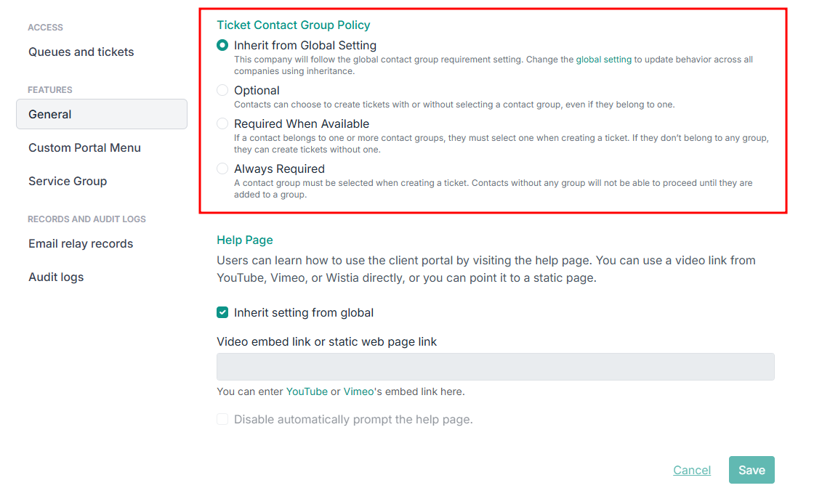
Task: Toggle Disable automatically prompt help page checkbox
Action: [222, 419]
